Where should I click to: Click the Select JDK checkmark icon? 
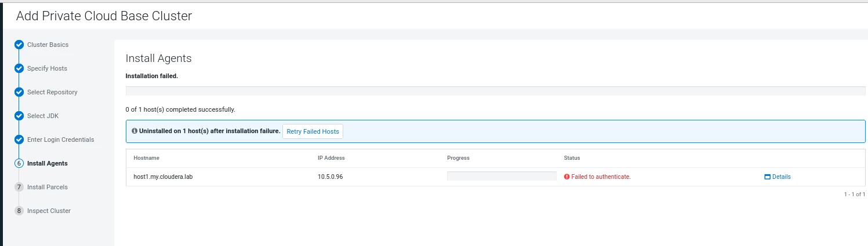(x=19, y=116)
